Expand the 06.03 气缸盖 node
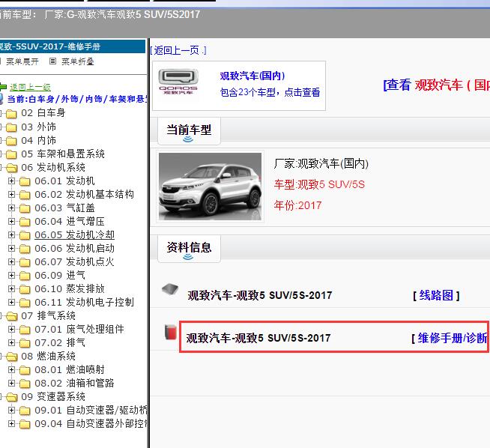The width and height of the screenshot is (490, 448). (11, 208)
